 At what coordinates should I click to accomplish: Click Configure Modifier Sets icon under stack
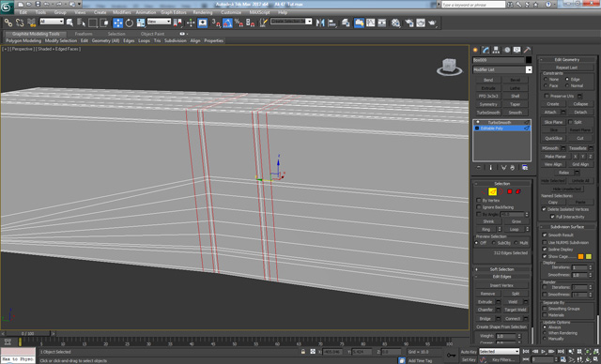525,168
